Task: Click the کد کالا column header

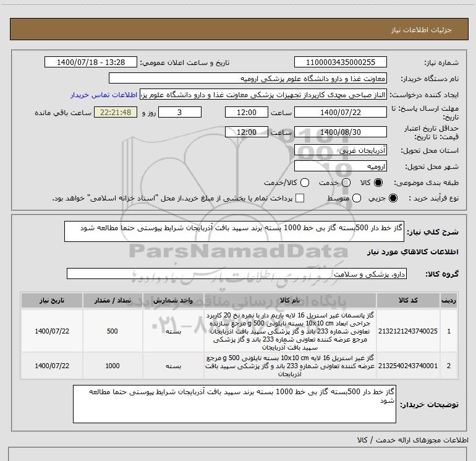Action: tap(408, 301)
